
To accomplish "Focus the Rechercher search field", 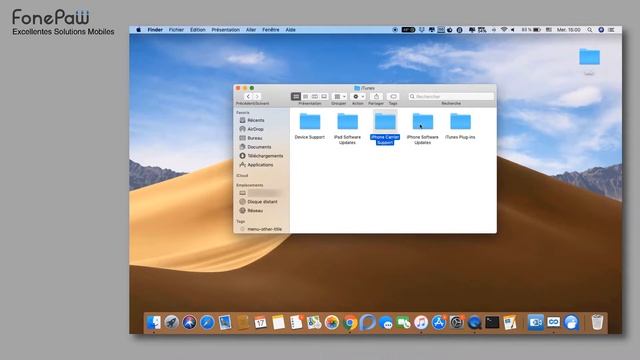I will pos(451,97).
